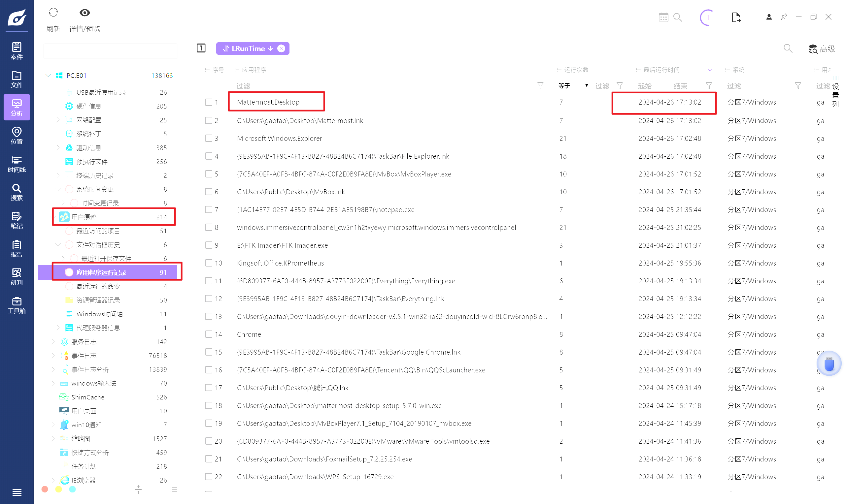Open Advanced (高级) search button
This screenshot has height=504, width=845.
tap(822, 49)
